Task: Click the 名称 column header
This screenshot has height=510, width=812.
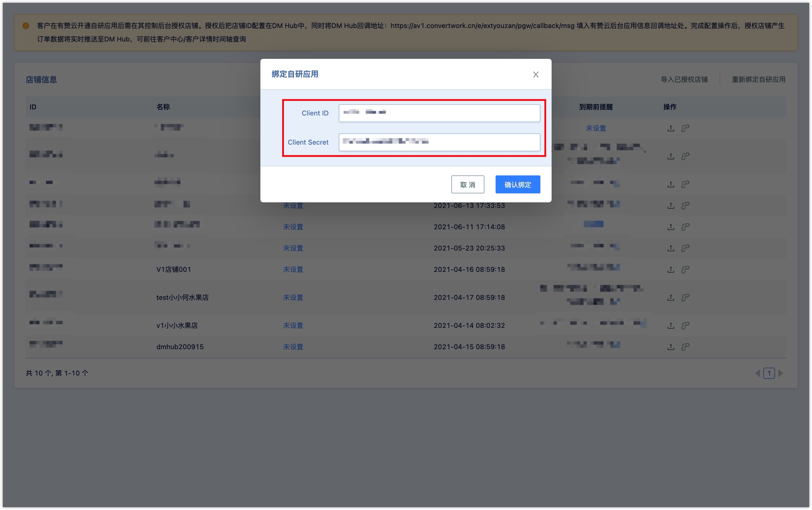Action: 163,107
